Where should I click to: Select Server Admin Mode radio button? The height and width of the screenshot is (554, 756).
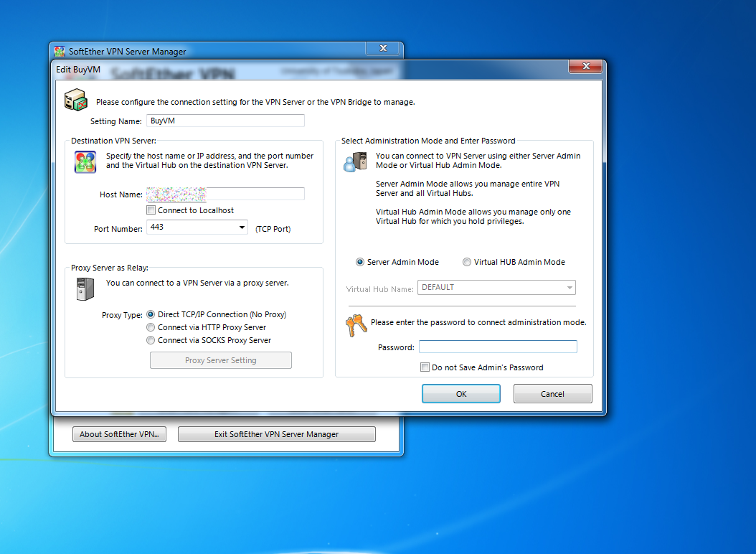[359, 262]
